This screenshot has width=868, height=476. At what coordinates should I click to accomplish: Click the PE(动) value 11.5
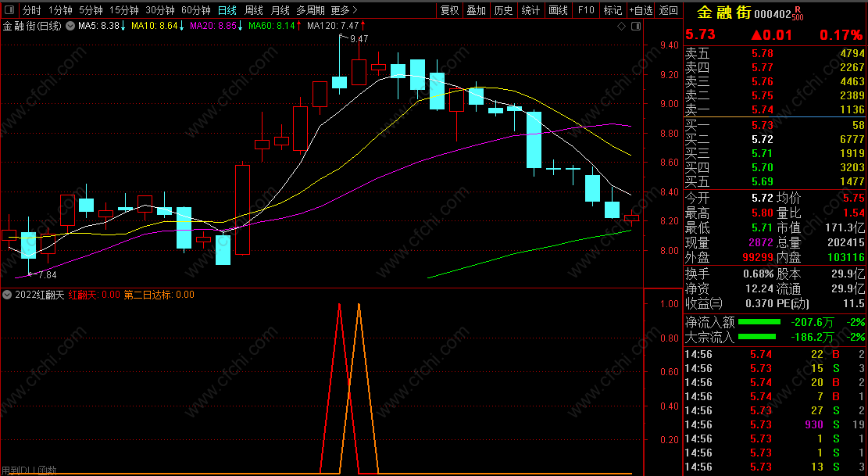(854, 304)
